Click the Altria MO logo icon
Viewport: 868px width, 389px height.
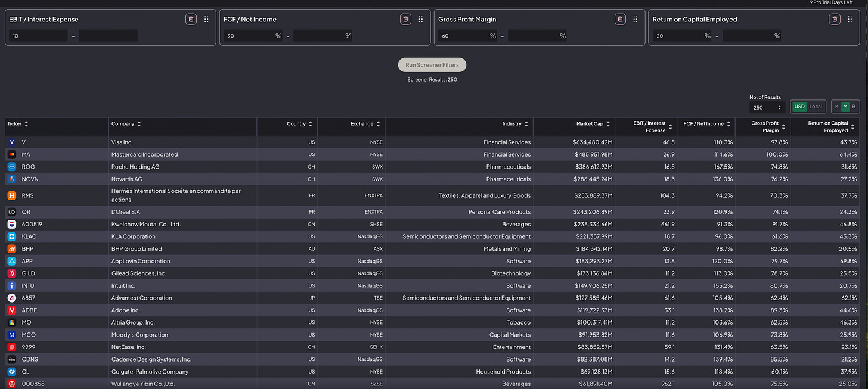[x=12, y=322]
